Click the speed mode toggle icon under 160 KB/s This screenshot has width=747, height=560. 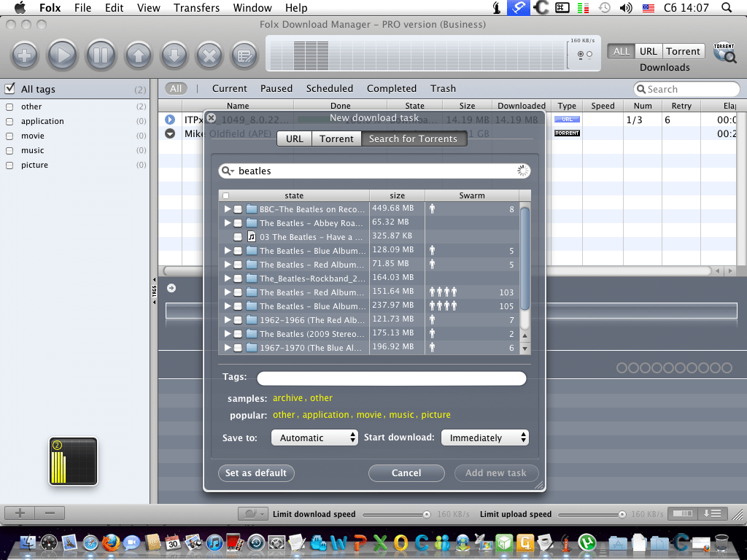coord(584,54)
